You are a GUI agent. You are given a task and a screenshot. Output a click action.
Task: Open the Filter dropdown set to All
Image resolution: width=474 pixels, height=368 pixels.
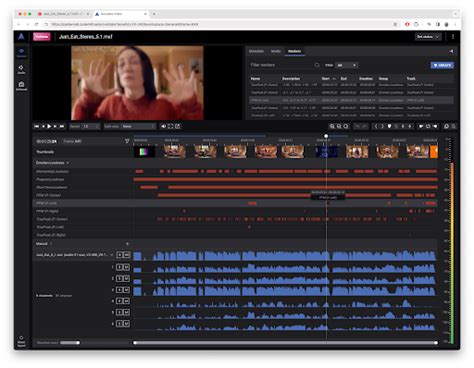click(347, 65)
